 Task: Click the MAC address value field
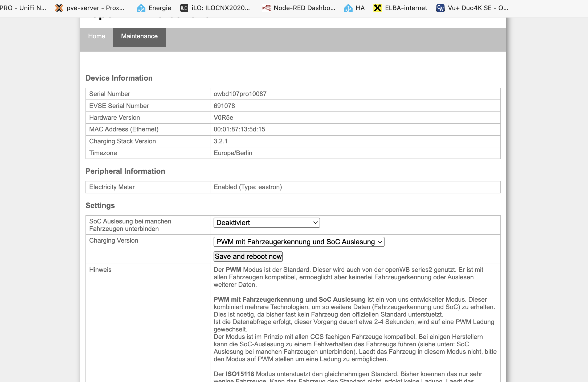tap(239, 129)
